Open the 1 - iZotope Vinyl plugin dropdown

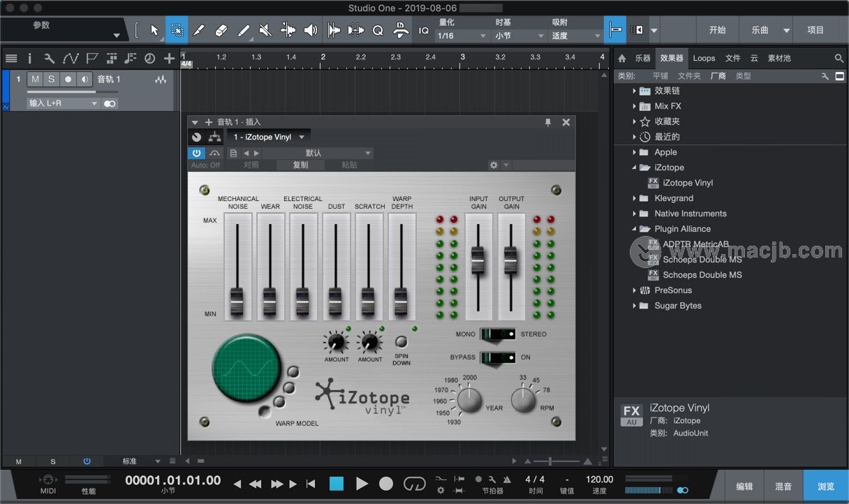tap(269, 137)
